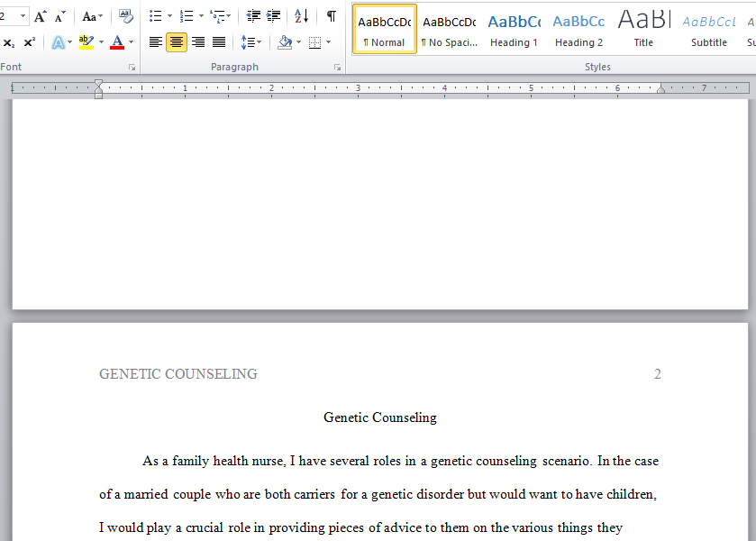Open the font size dropdown
Image resolution: width=756 pixels, height=541 pixels.
coord(23,16)
